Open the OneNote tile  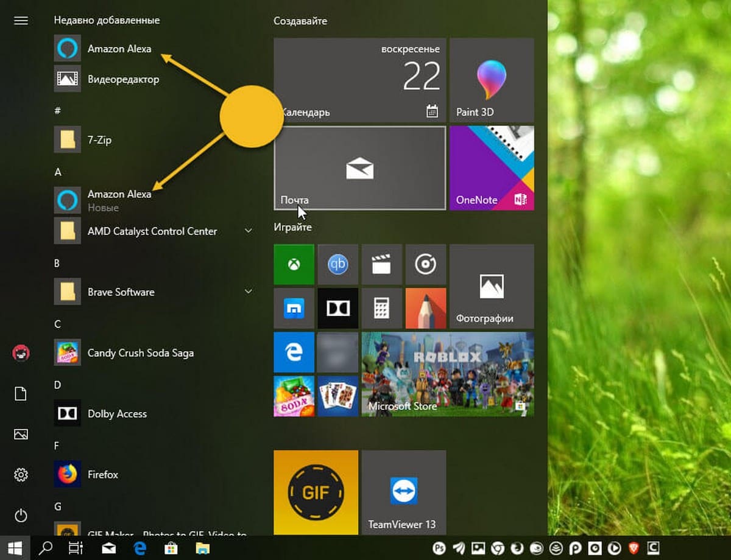coord(492,168)
